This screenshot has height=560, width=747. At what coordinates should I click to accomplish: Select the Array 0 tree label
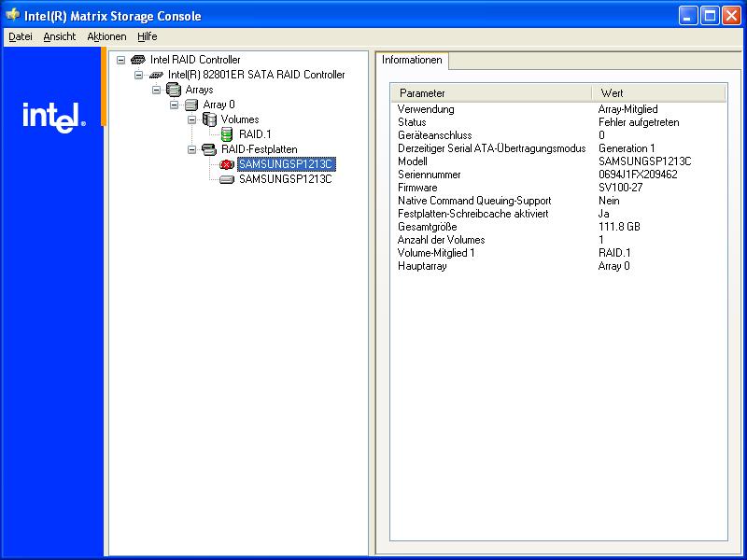click(x=218, y=105)
